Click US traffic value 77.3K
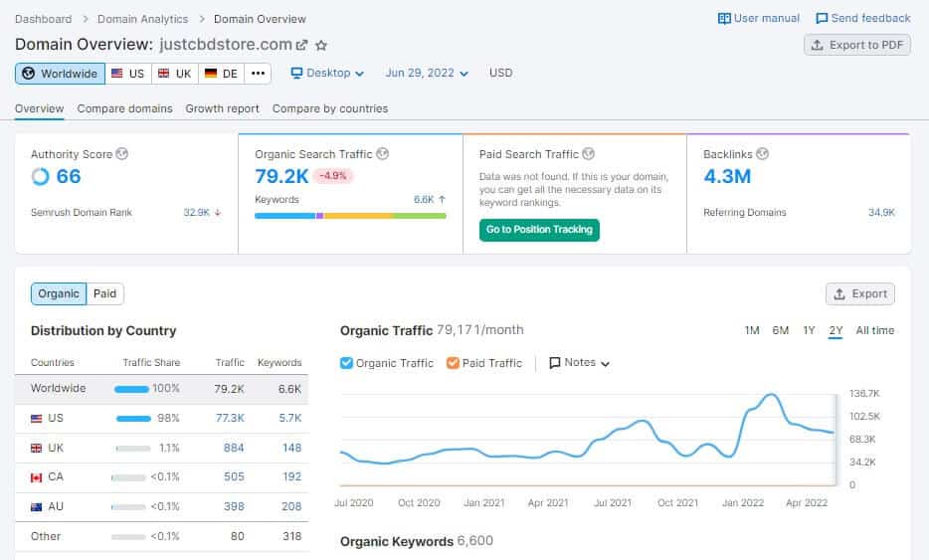The height and width of the screenshot is (560, 929). [230, 419]
